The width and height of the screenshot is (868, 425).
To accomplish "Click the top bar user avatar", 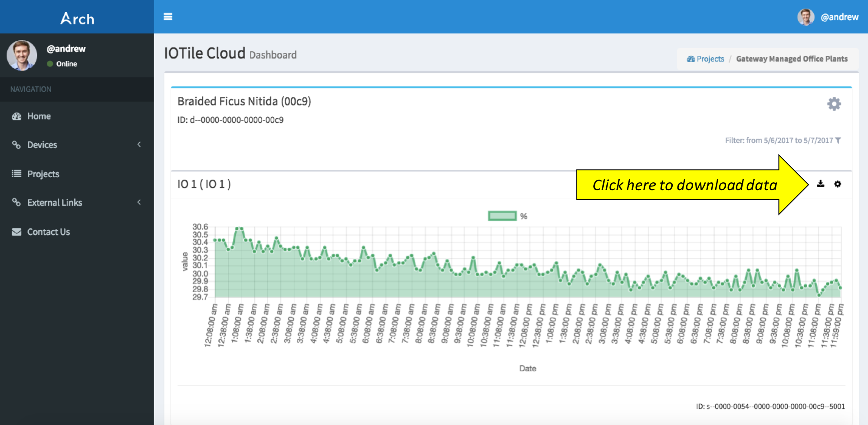I will click(x=806, y=17).
